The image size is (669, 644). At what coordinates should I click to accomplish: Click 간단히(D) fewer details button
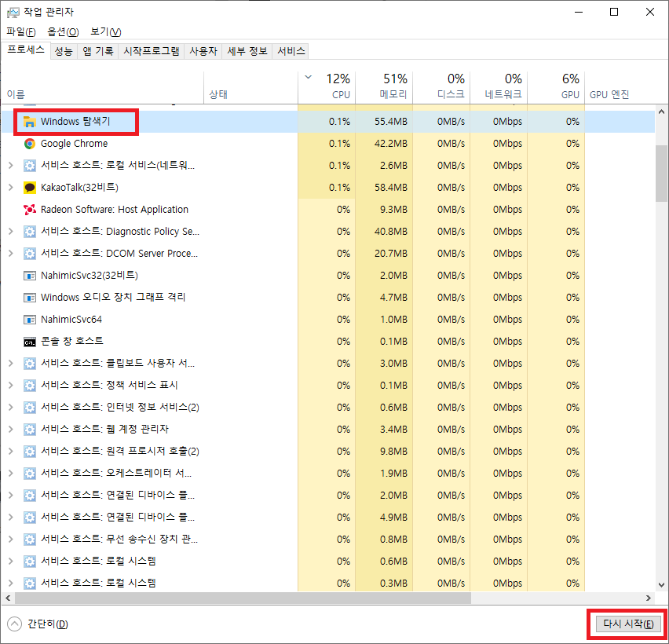pos(38,624)
